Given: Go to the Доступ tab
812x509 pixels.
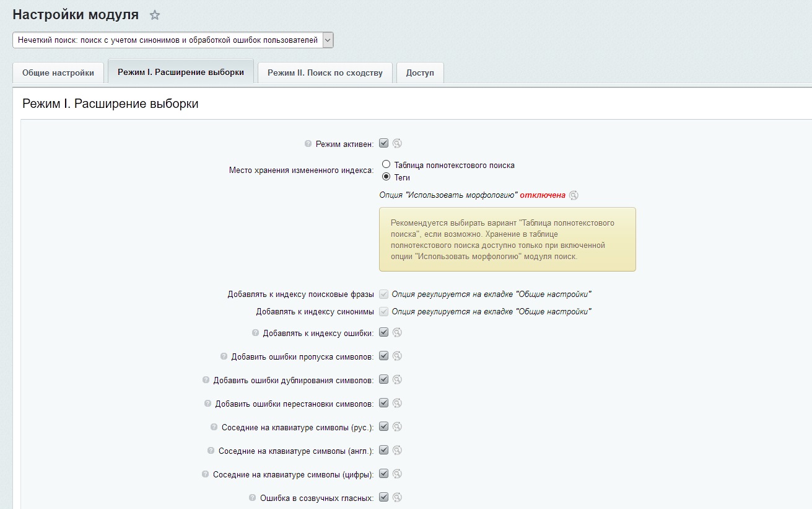Looking at the screenshot, I should (420, 73).
